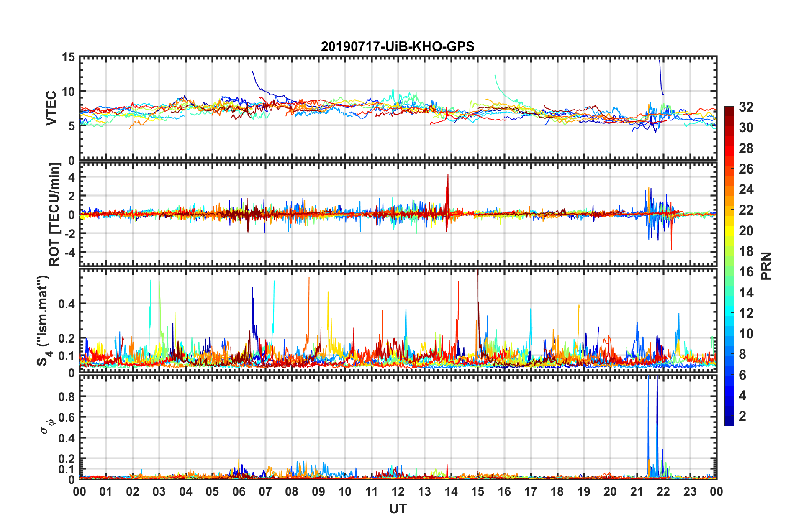Select σφ axis tick label "0.8"
This screenshot has height=532, width=796.
67,396
